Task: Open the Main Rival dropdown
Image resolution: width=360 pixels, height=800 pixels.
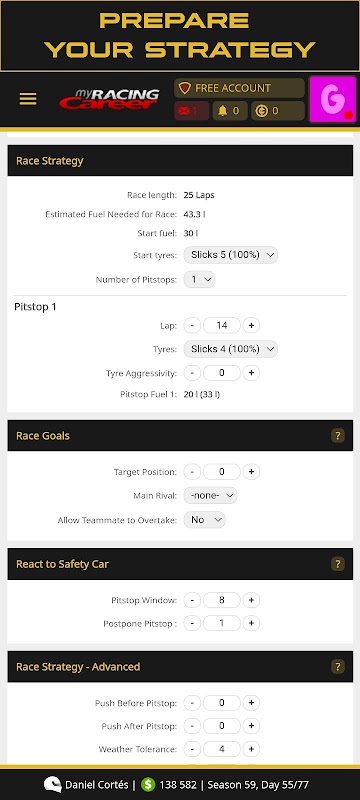Action: 210,495
